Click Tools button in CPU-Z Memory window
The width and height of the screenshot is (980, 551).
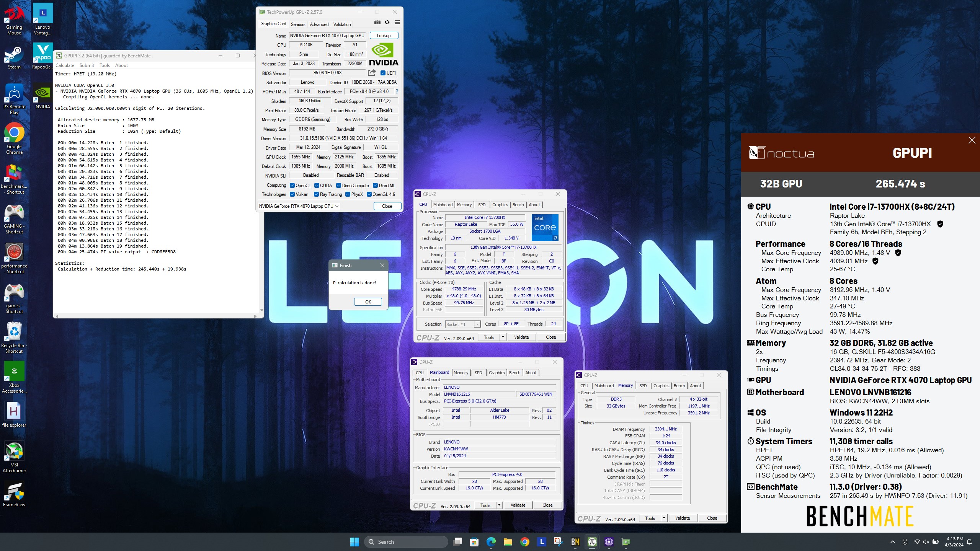click(x=650, y=518)
